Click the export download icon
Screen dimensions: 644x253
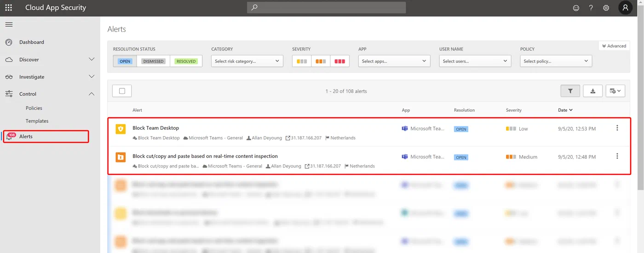coord(593,91)
